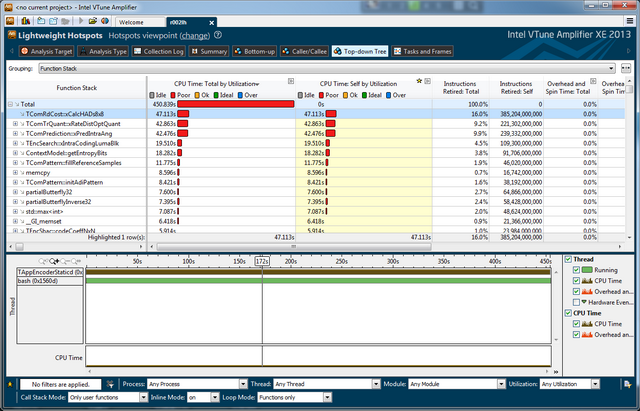
Task: Click the star icon in Self column header
Action: pos(419,81)
